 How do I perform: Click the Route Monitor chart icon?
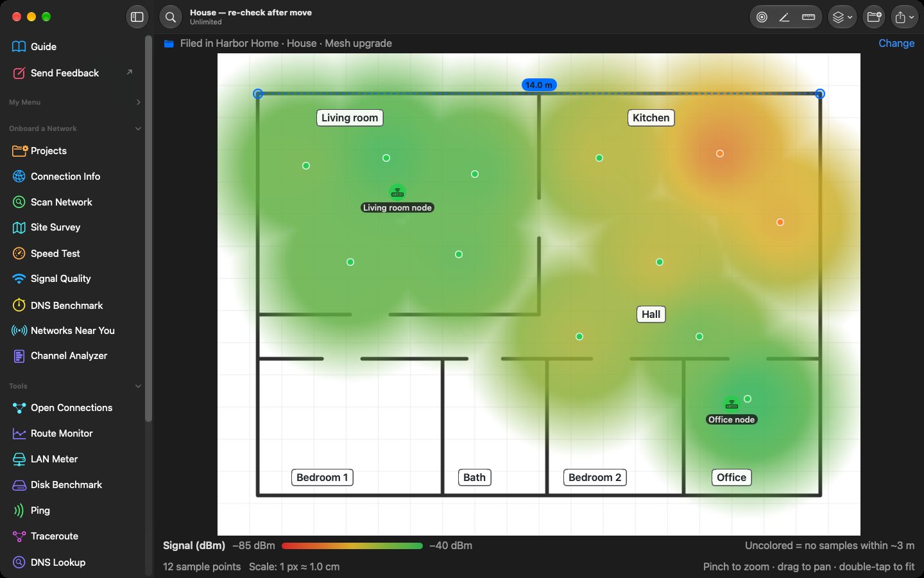19,433
